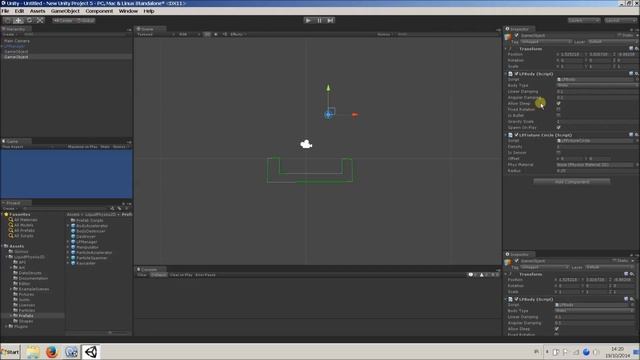Open the GameObject menu
Viewport: 640px width, 360px height.
[x=65, y=11]
